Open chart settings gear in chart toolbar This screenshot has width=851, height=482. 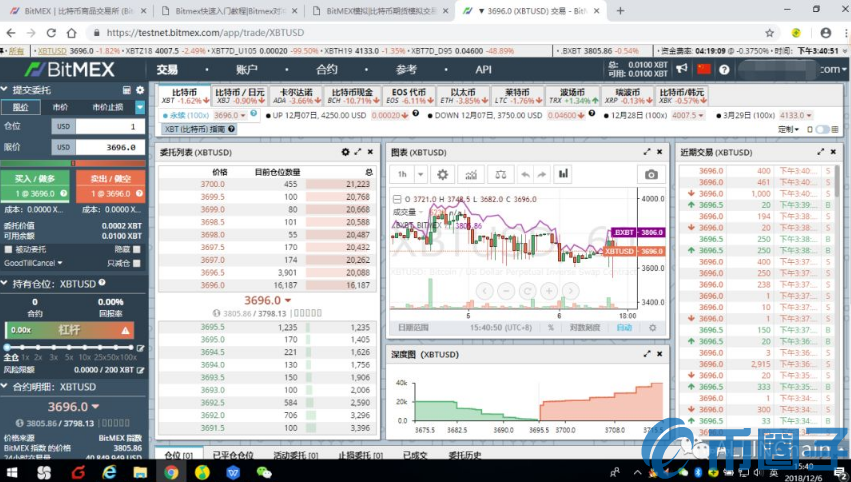pyautogui.click(x=442, y=174)
